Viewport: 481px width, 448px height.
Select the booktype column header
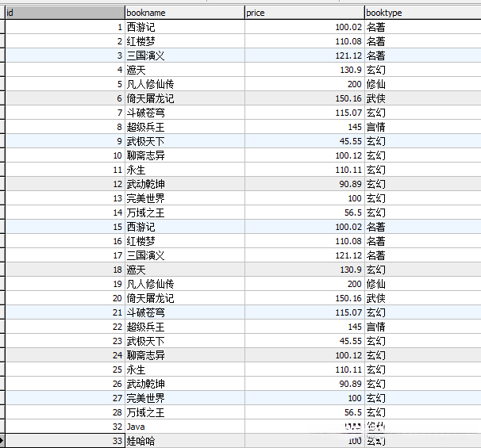click(x=423, y=13)
